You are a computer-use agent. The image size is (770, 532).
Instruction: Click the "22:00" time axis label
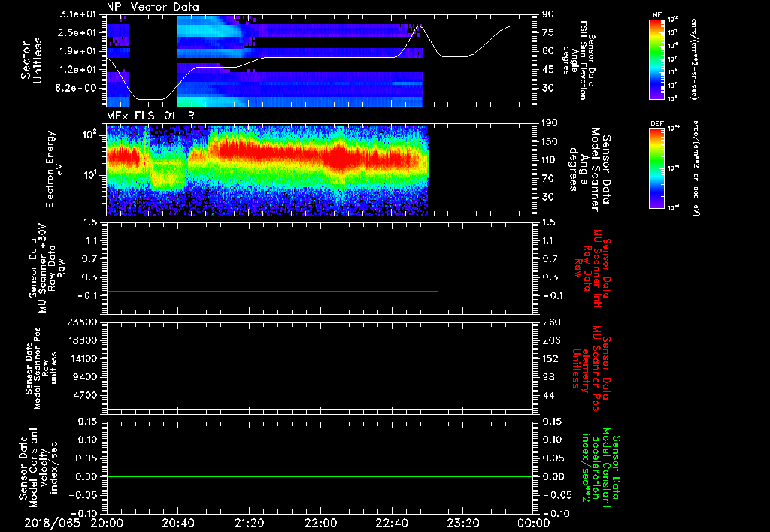(320, 523)
